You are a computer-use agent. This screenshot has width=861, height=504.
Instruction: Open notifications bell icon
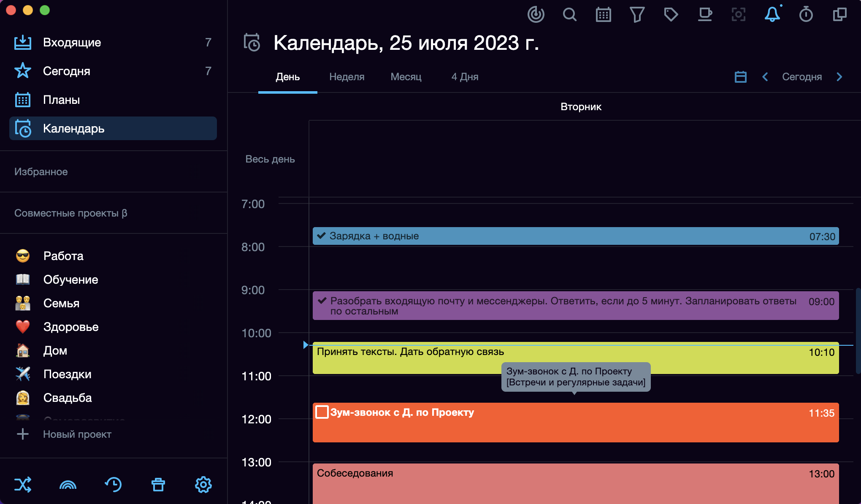point(772,14)
